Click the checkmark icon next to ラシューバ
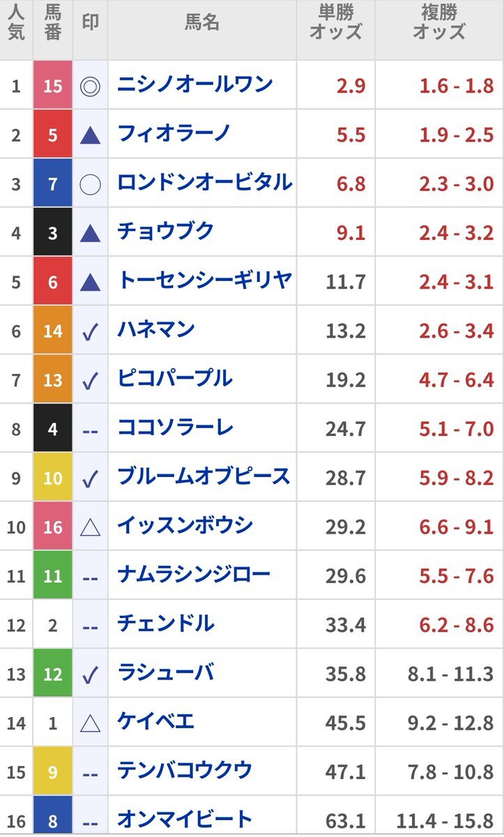This screenshot has width=504, height=837. pyautogui.click(x=90, y=674)
